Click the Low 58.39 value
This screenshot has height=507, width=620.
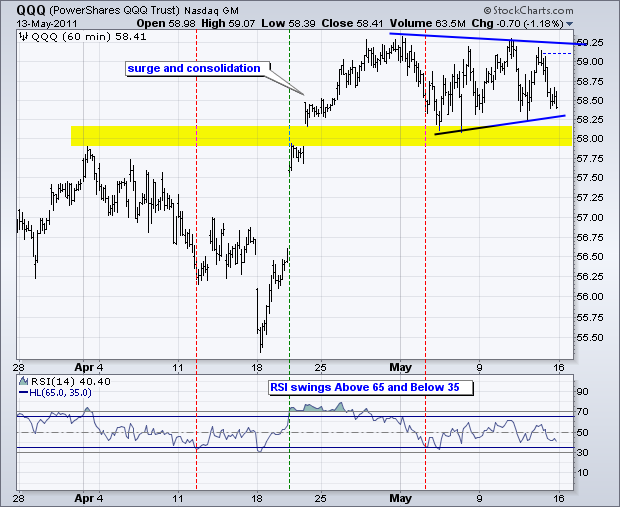pyautogui.click(x=288, y=24)
